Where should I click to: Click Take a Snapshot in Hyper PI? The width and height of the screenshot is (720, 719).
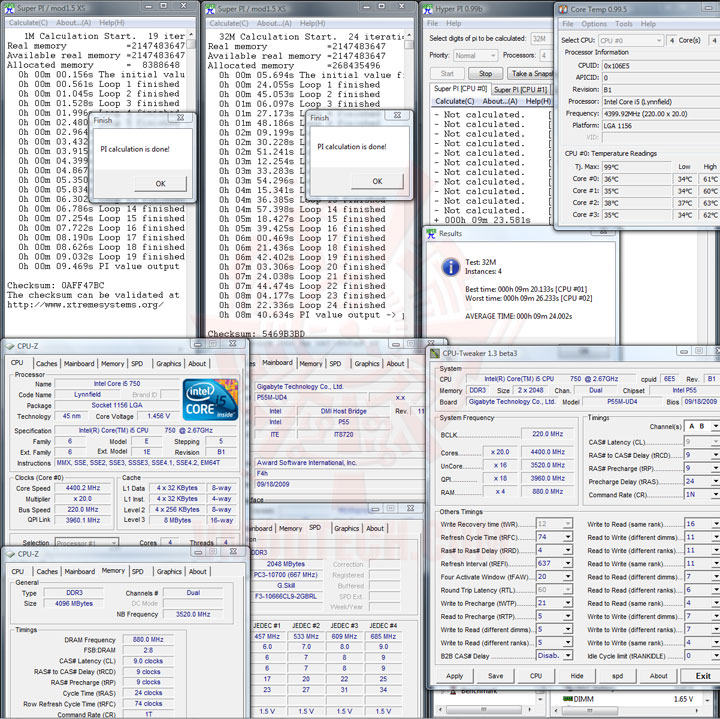click(x=531, y=73)
